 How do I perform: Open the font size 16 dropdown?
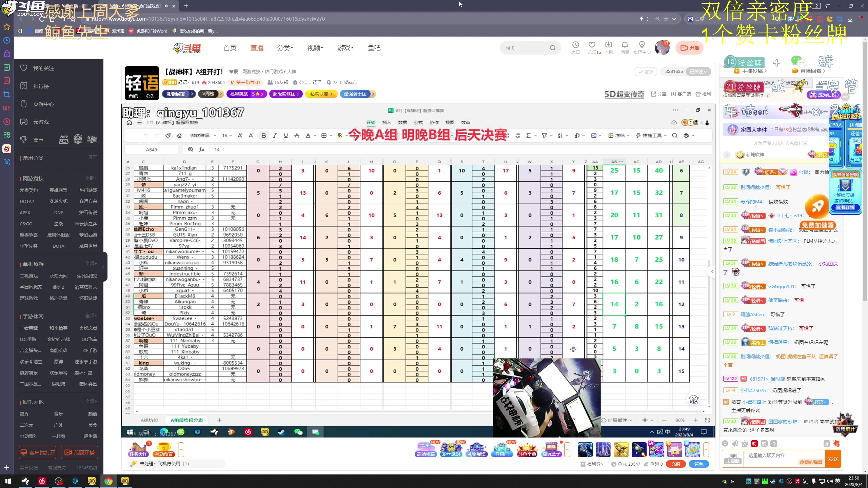click(x=227, y=136)
